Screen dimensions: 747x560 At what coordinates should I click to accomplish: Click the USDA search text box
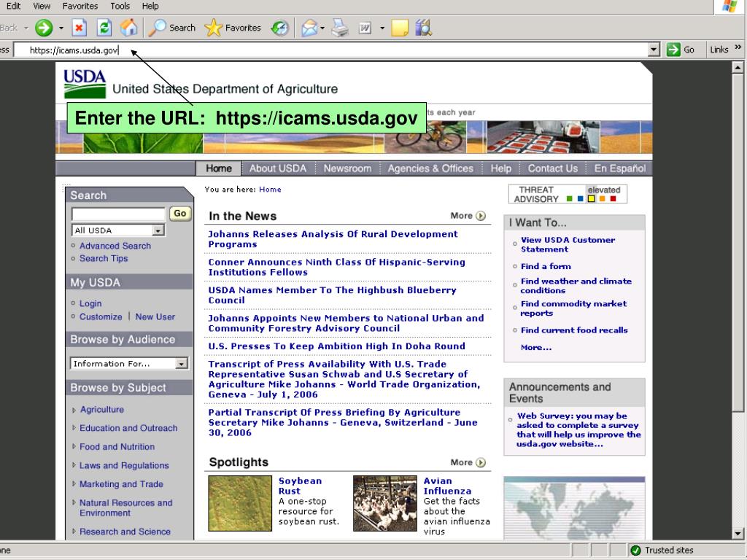[118, 214]
